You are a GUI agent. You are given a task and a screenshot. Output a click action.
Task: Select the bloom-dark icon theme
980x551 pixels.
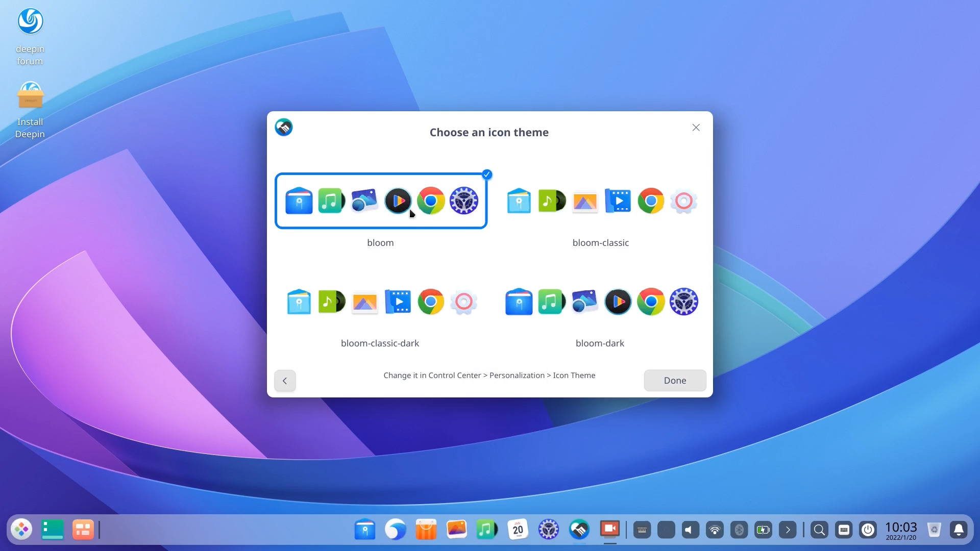pos(601,302)
